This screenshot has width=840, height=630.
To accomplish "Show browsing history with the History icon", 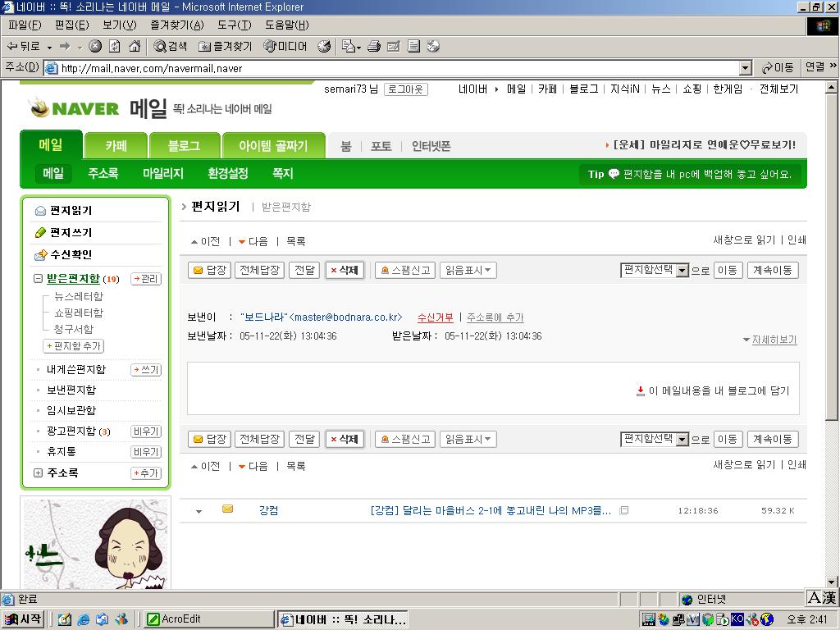I will click(x=324, y=47).
